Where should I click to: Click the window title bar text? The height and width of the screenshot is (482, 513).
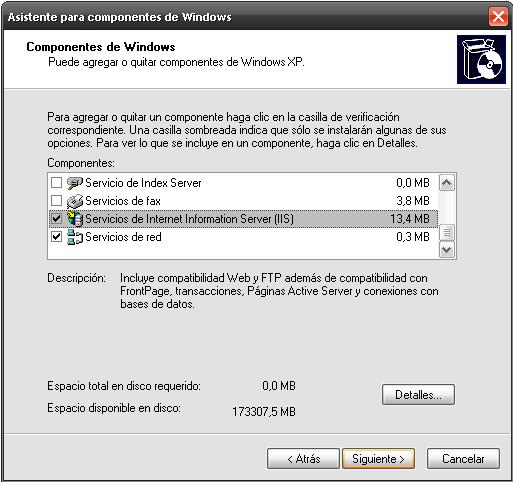[119, 17]
